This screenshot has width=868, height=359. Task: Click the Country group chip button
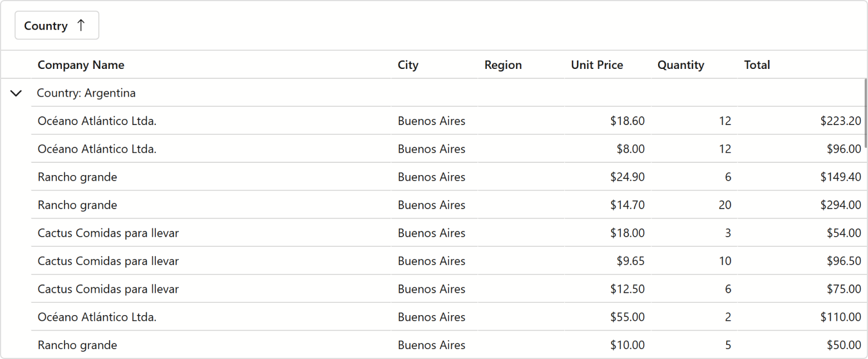tap(57, 26)
